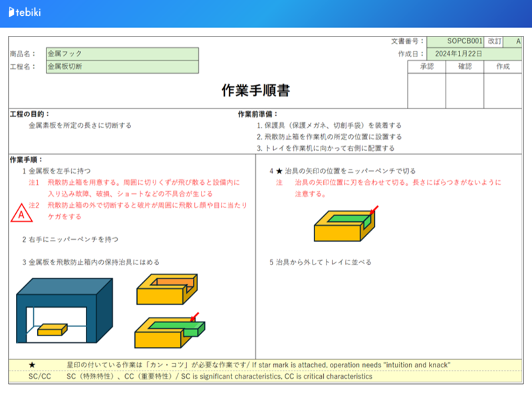Screen dimensions: 532x394
Task: Click the red 注 note under step 4
Action: pyautogui.click(x=388, y=188)
